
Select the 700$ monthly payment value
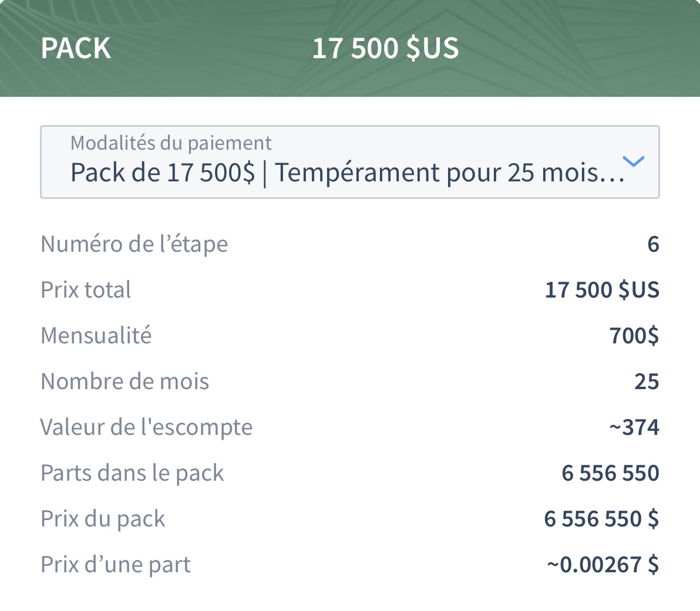(x=634, y=335)
